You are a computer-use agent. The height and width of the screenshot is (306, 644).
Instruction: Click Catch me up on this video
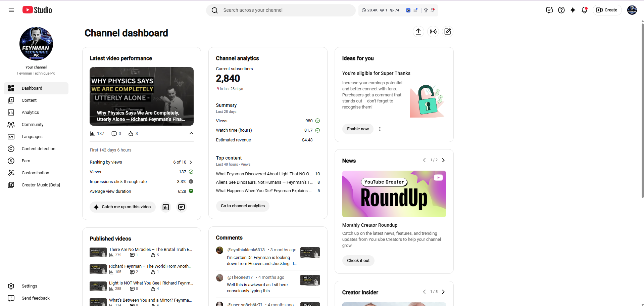pos(122,207)
